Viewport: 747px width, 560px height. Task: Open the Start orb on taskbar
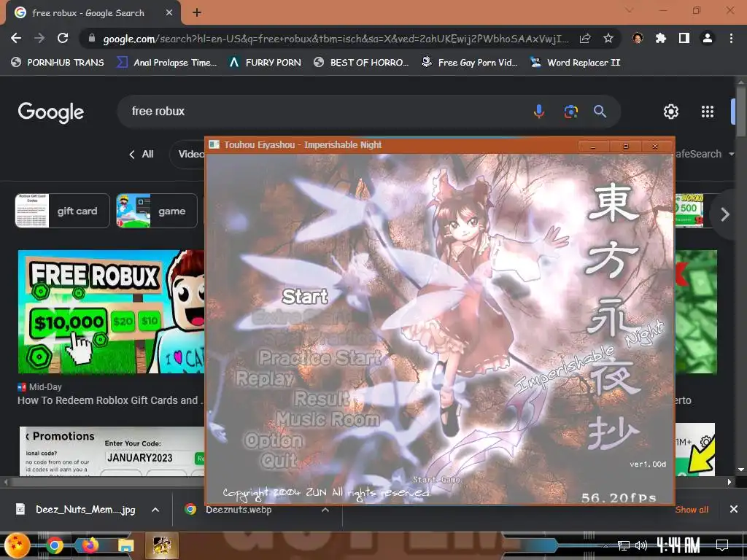click(x=18, y=545)
